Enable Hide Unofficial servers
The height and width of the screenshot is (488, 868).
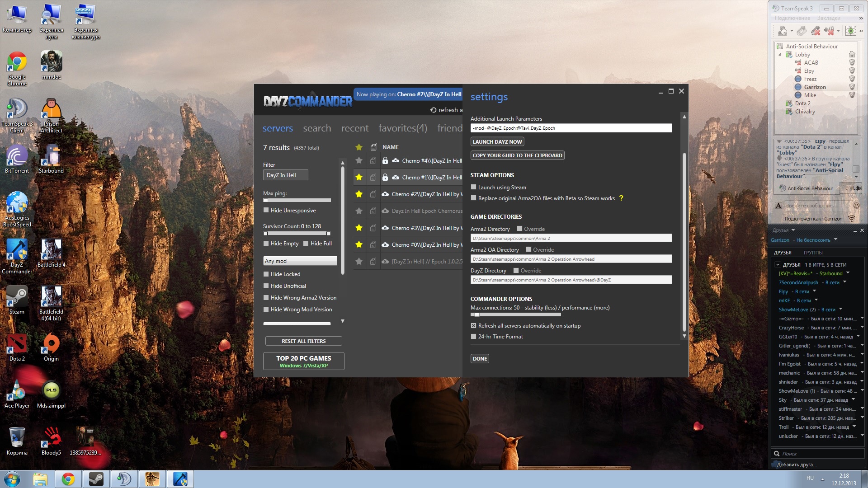[x=266, y=286]
